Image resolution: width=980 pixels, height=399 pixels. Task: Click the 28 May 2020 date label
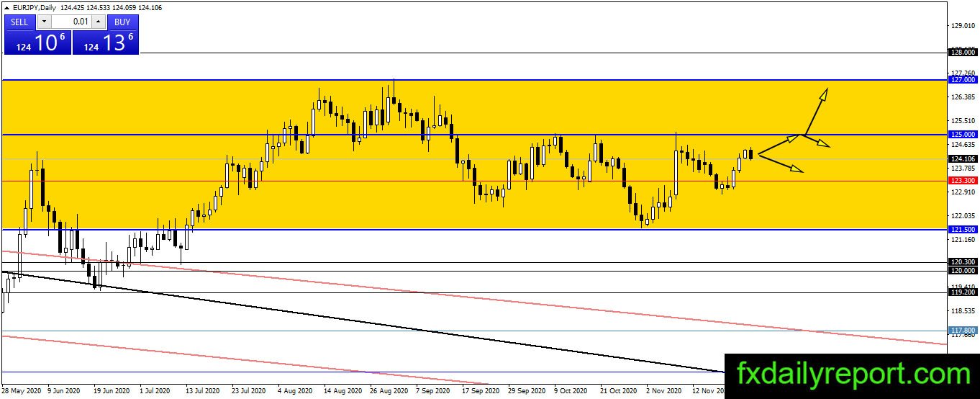(x=20, y=392)
